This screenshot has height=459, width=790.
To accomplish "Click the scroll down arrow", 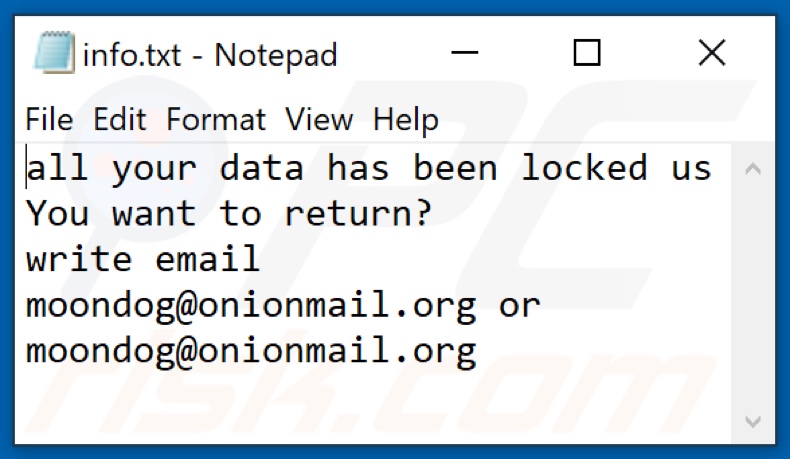I will pos(754,420).
